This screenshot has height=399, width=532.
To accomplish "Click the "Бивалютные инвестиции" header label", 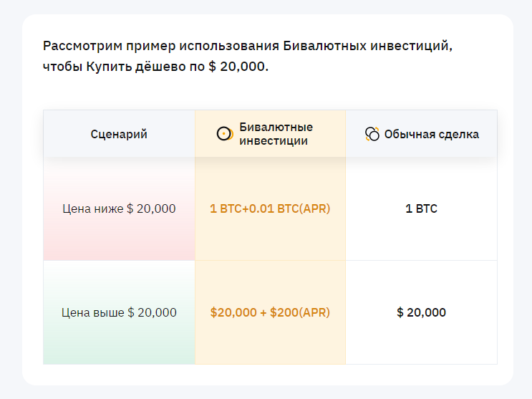I will [276, 134].
